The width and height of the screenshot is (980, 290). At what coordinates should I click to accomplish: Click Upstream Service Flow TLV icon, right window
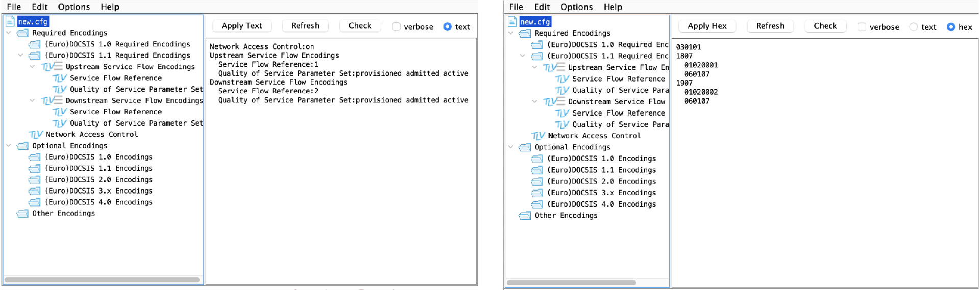coord(554,67)
